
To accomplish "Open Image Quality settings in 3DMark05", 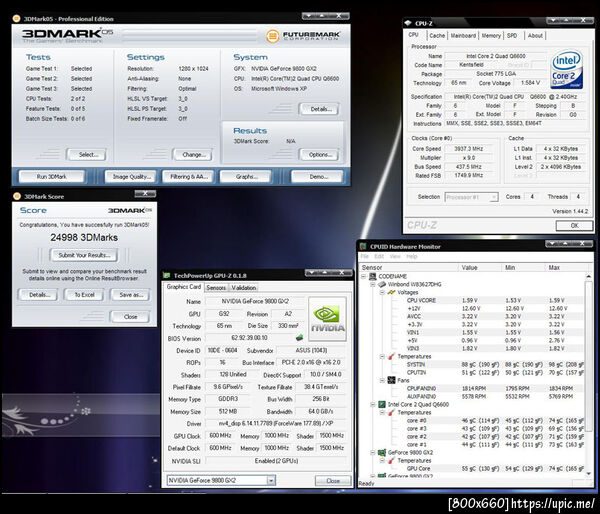I will pyautogui.click(x=130, y=177).
